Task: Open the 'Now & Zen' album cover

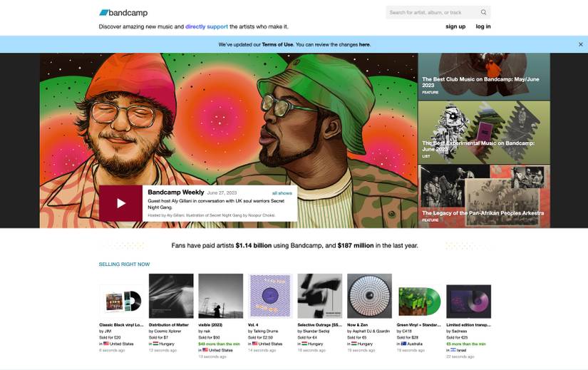Action: click(369, 296)
